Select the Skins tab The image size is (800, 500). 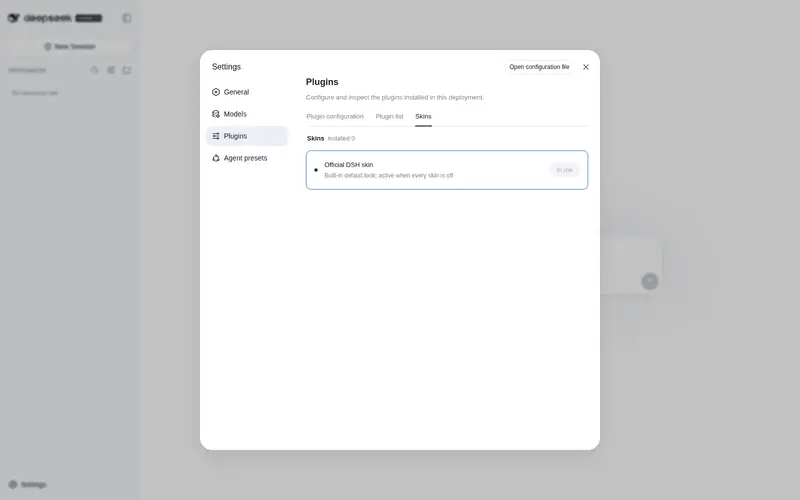(423, 116)
